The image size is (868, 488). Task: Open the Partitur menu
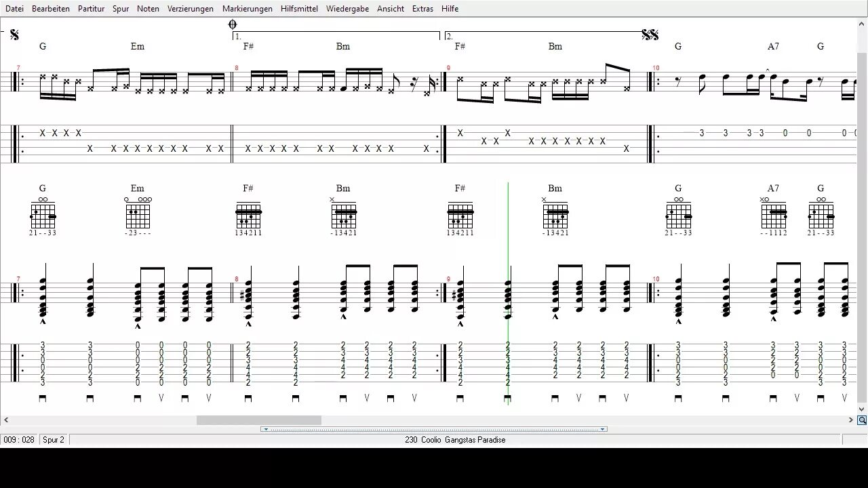click(x=91, y=9)
